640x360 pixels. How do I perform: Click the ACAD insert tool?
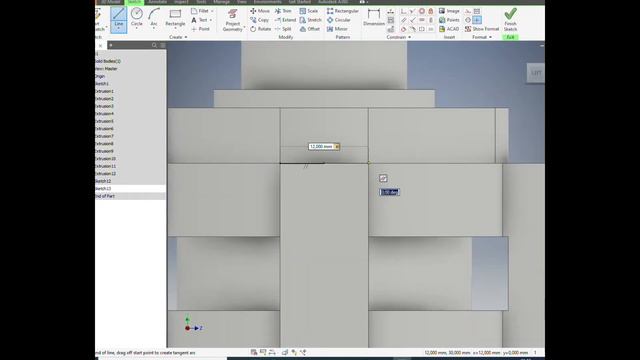pos(449,29)
